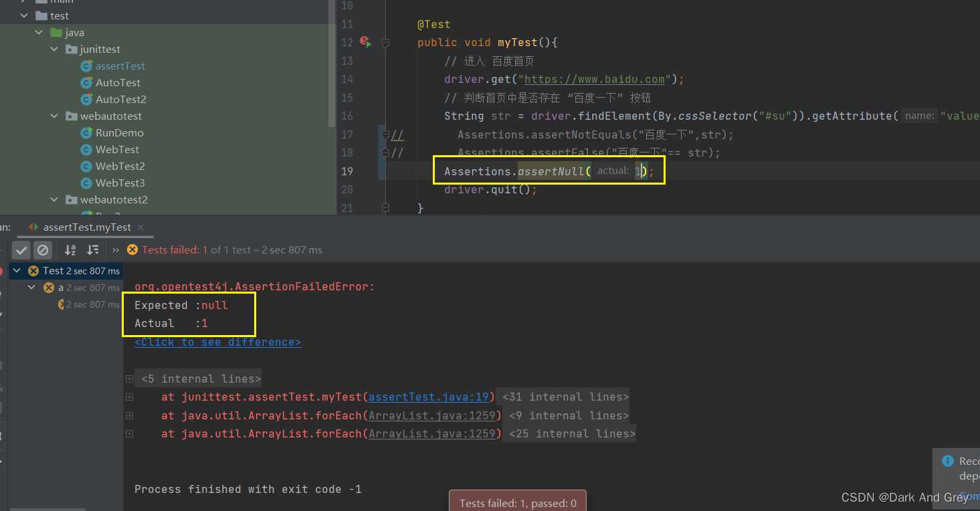Click the WebTest2 class icon
This screenshot has width=980, height=511.
86,167
